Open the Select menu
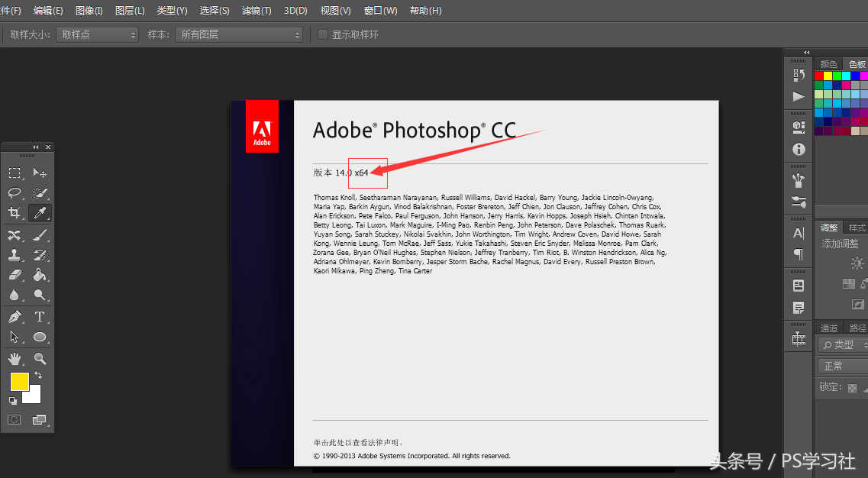 [215, 11]
